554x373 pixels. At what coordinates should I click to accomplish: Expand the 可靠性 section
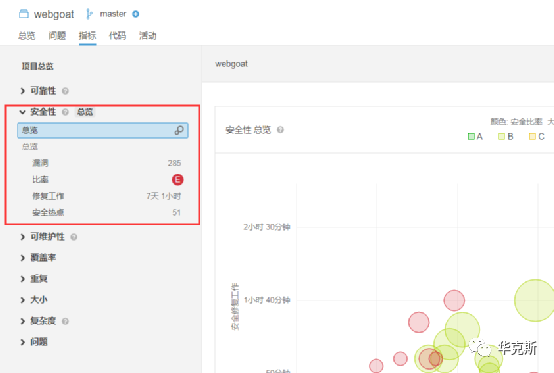[23, 91]
